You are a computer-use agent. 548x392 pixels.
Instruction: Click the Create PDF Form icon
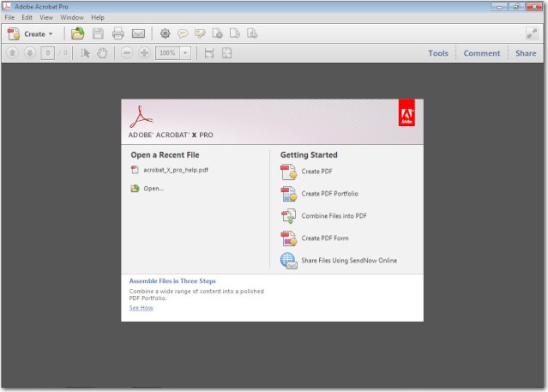[289, 238]
